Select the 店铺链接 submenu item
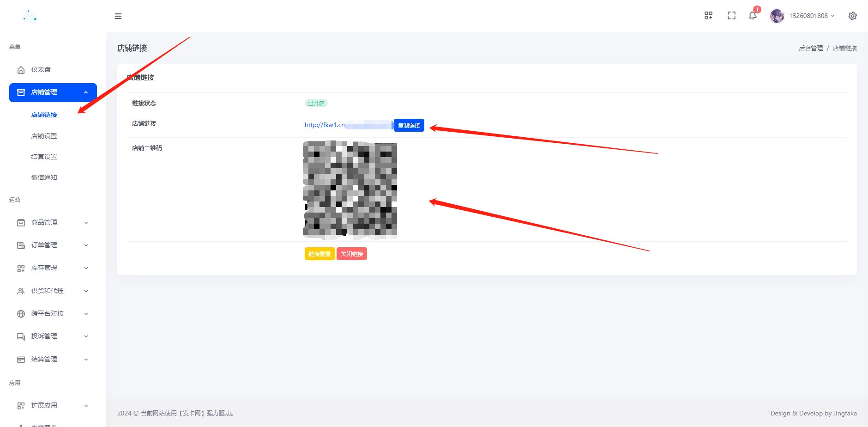The width and height of the screenshot is (868, 427). [44, 115]
